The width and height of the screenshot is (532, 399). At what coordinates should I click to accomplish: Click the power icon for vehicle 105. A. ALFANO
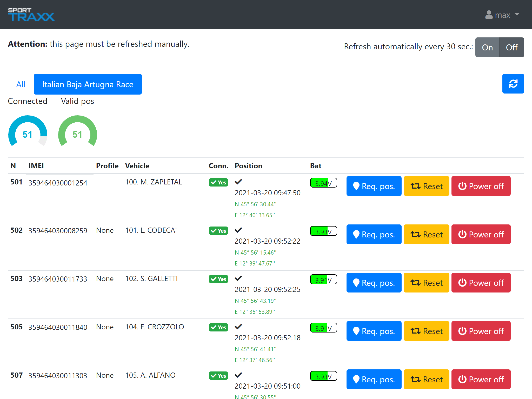point(463,379)
